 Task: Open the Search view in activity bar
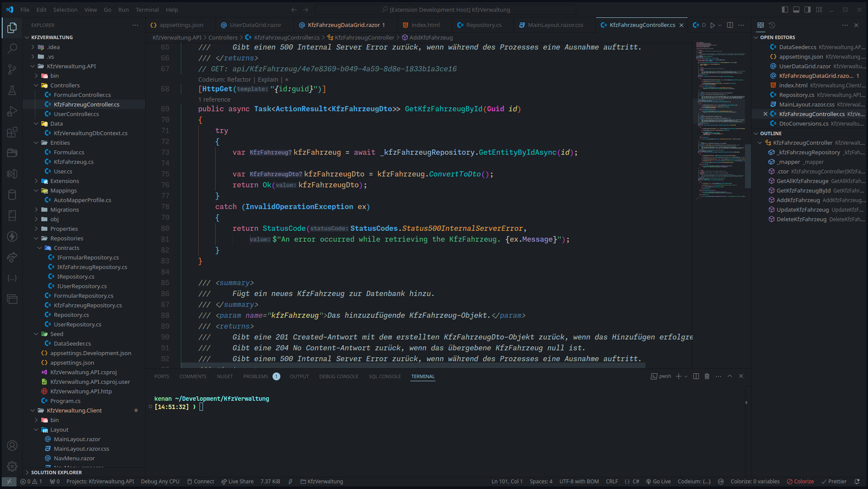[12, 48]
